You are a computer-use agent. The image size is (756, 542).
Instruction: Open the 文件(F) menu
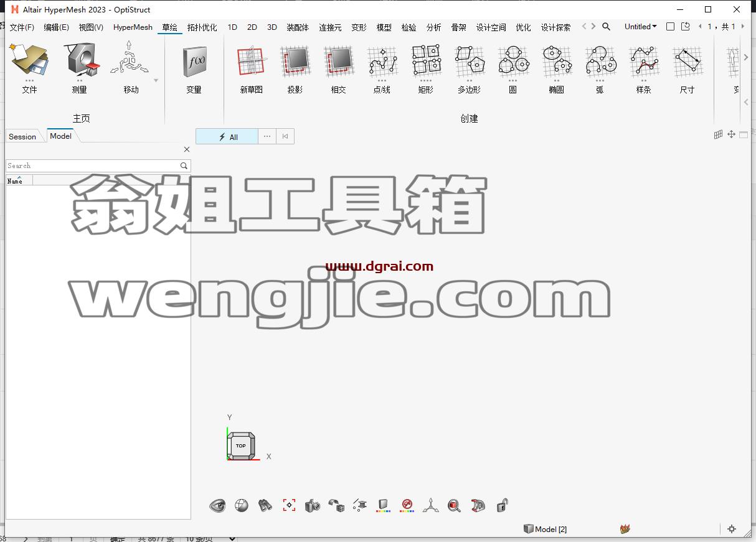point(22,27)
